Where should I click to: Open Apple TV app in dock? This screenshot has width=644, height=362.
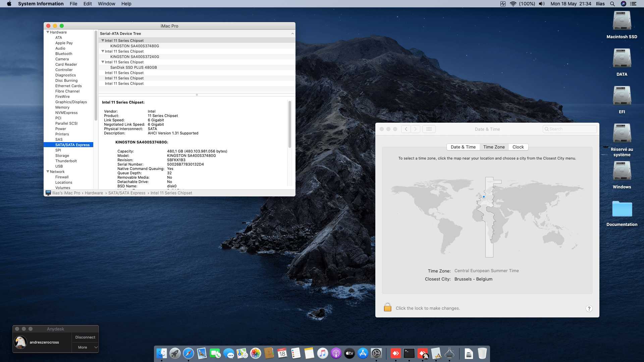pos(350,353)
